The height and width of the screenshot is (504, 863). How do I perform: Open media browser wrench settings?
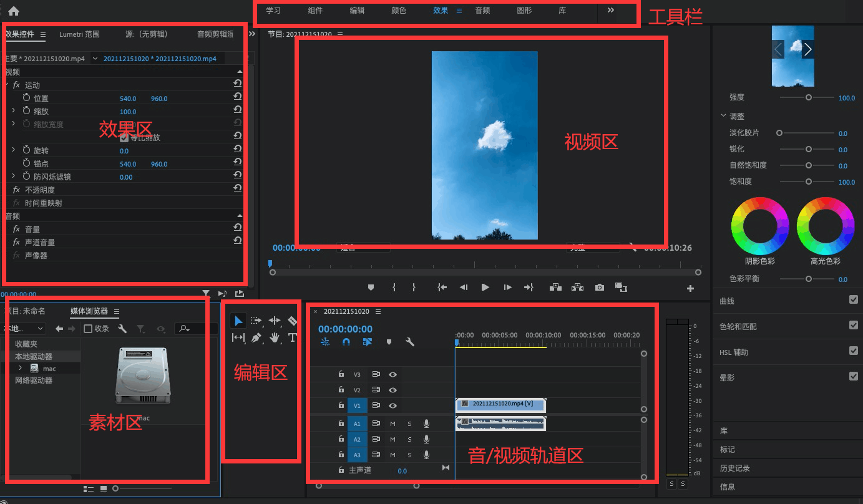click(122, 329)
